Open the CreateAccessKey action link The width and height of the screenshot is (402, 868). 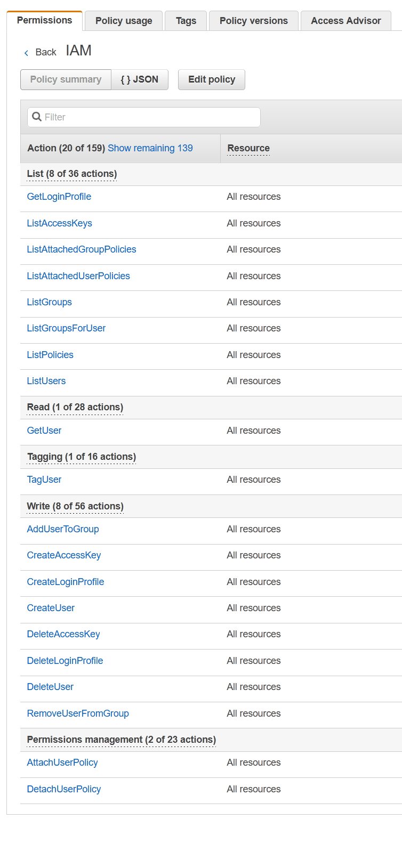(63, 555)
